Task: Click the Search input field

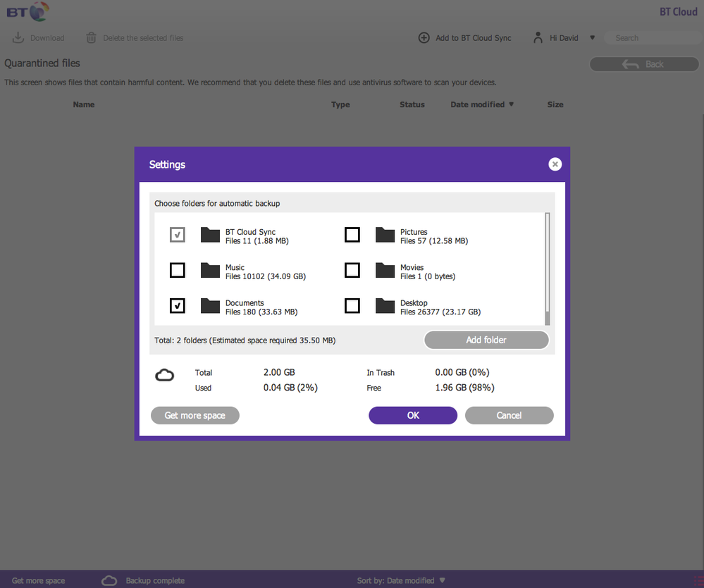Action: [x=653, y=38]
